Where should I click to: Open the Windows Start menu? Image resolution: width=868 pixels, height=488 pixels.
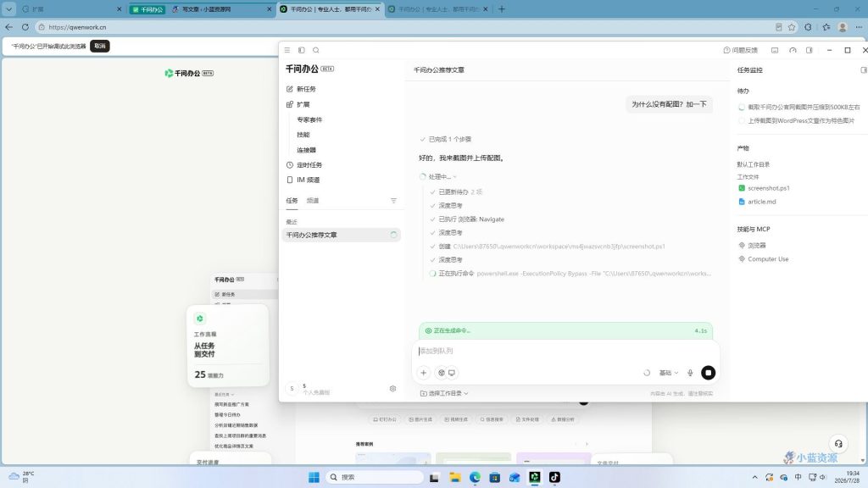(x=314, y=477)
